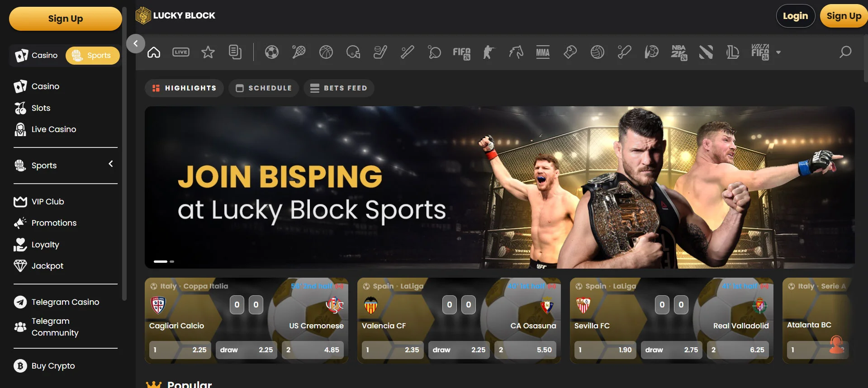Image resolution: width=868 pixels, height=388 pixels.
Task: Open the Loyalty page
Action: click(x=37, y=245)
